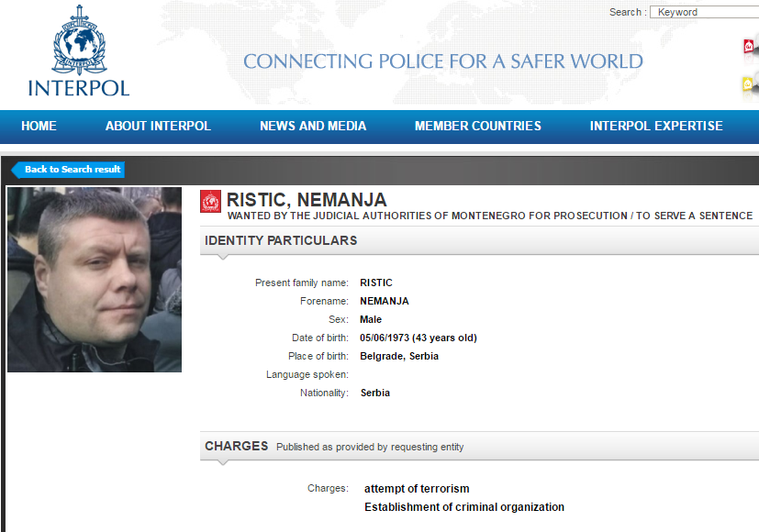Screen dimensions: 759x532
Task: Click the red notice icon beside RISTIC, NEMANJA
Action: 210,202
